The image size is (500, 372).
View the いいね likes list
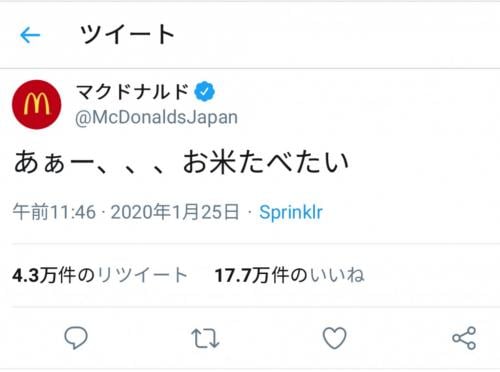[337, 275]
